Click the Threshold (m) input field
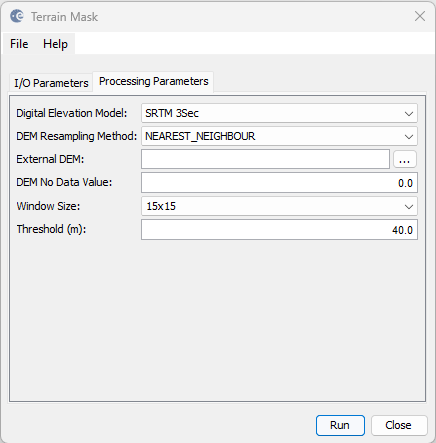The height and width of the screenshot is (443, 436). click(279, 230)
